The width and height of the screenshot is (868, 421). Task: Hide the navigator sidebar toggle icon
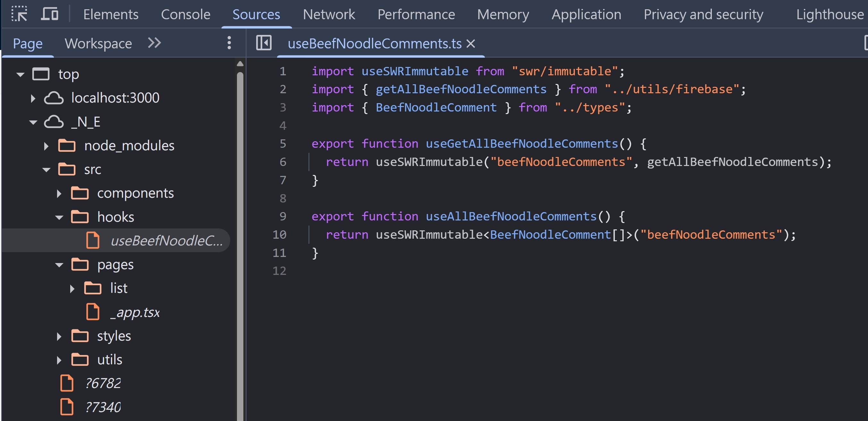pos(264,43)
